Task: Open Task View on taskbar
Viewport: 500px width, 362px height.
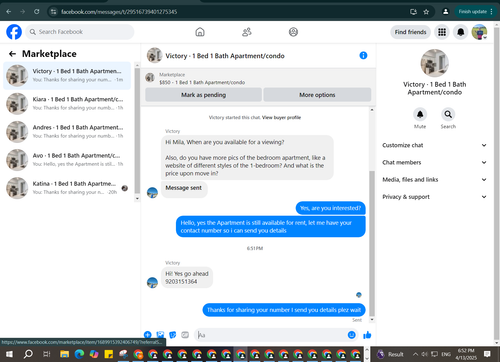Action: (47, 354)
